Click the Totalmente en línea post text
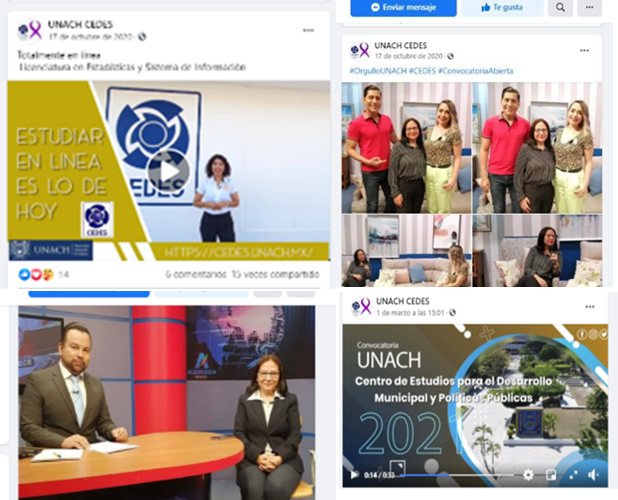This screenshot has width=618, height=500. pos(59,55)
